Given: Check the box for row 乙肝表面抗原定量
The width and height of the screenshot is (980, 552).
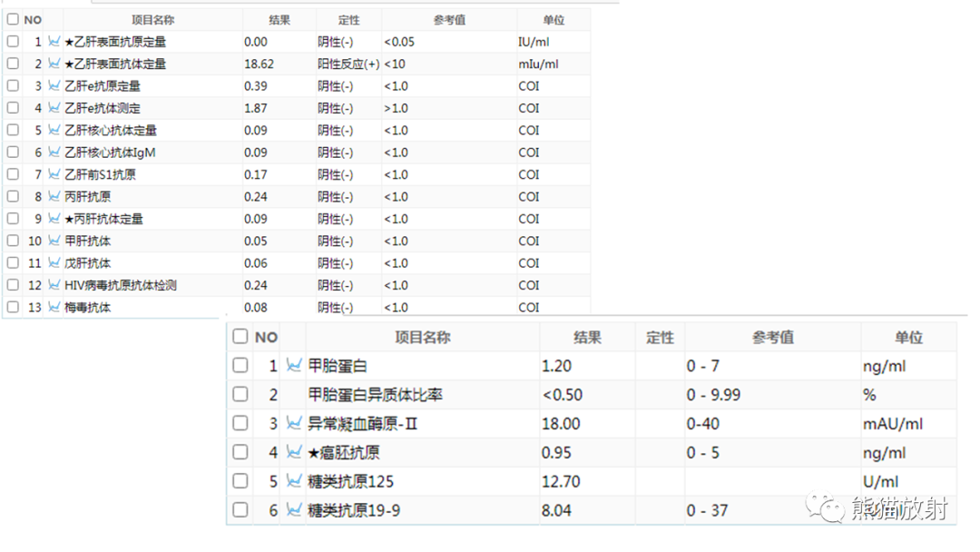Looking at the screenshot, I should point(13,41).
